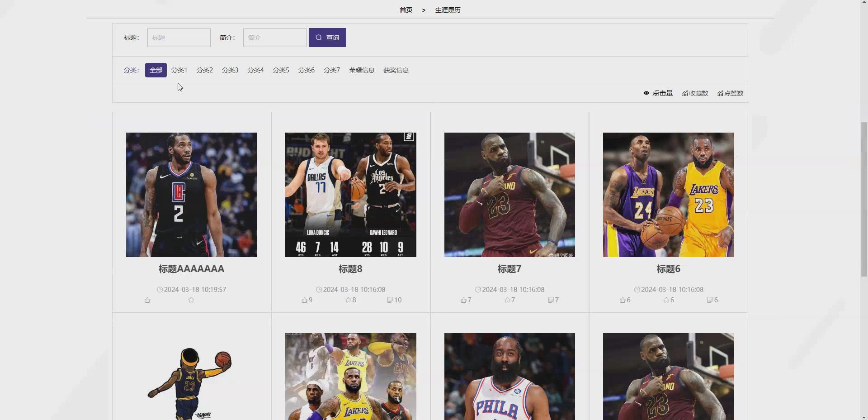The image size is (868, 420).
Task: Select the 分类1 category
Action: [179, 70]
